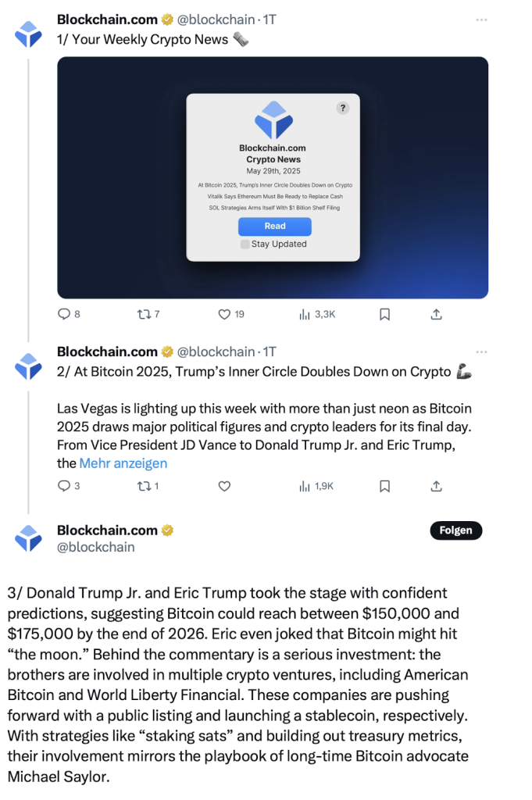Reply to the Bitcoin 2025 tweet
The image size is (532, 800).
[69, 486]
